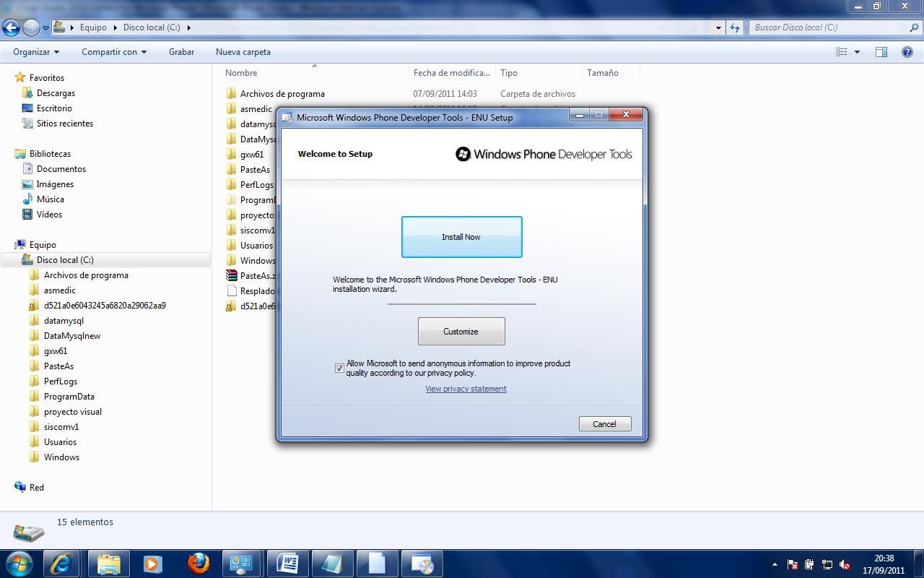
Task: Click the Install Now button
Action: click(x=461, y=237)
